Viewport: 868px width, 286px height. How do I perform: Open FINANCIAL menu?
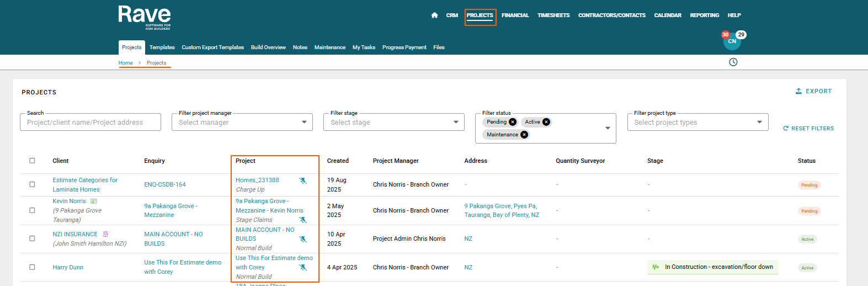pyautogui.click(x=515, y=15)
